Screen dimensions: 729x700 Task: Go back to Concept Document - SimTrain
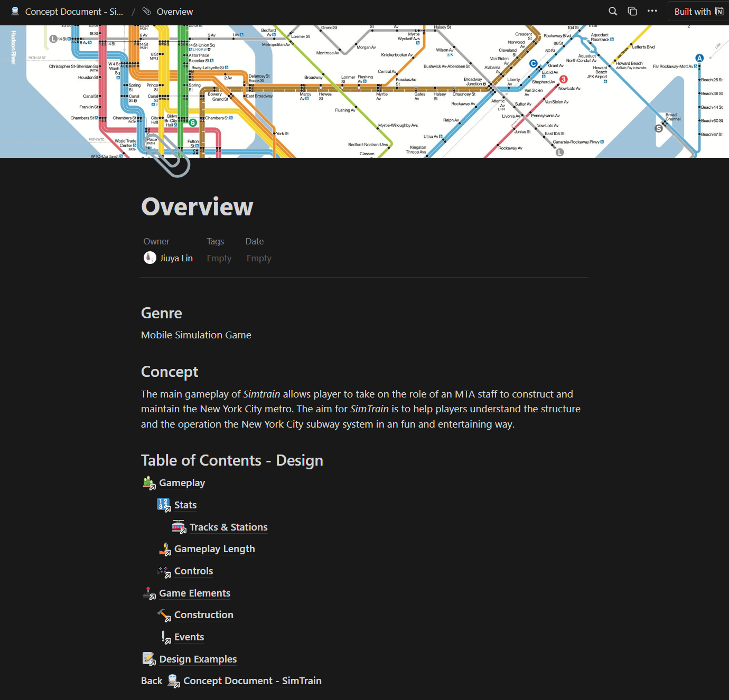253,681
